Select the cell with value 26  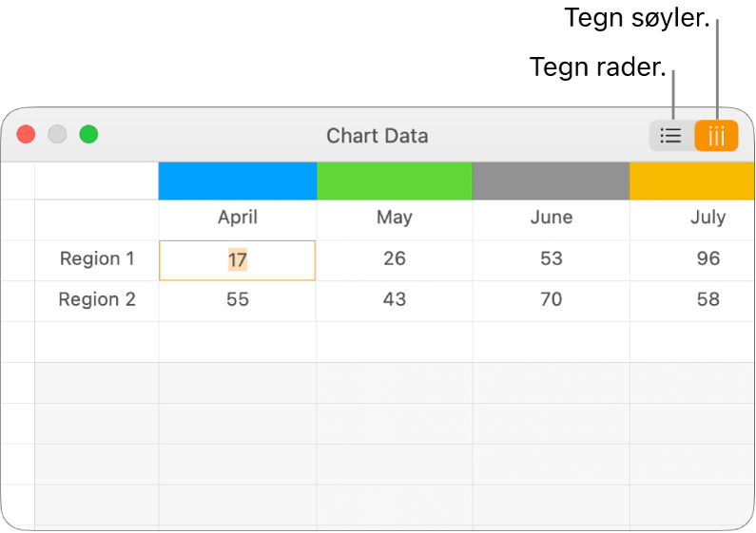click(x=394, y=258)
